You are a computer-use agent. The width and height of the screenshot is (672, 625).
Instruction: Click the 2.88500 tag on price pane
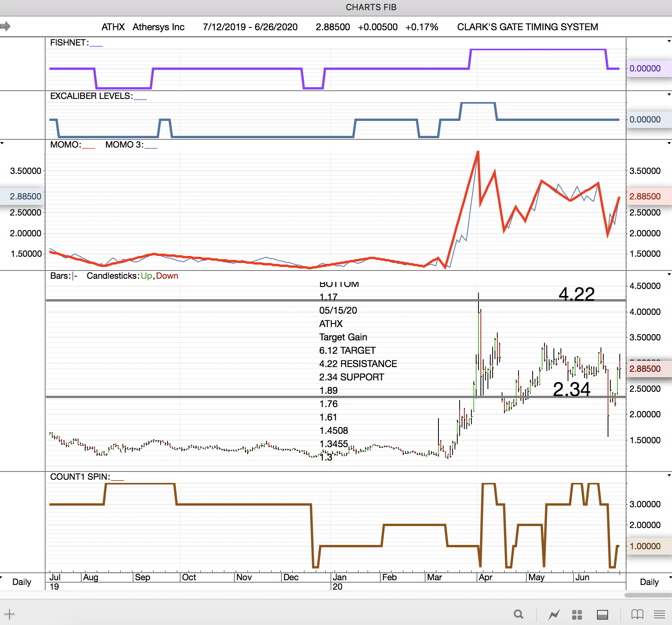(649, 369)
